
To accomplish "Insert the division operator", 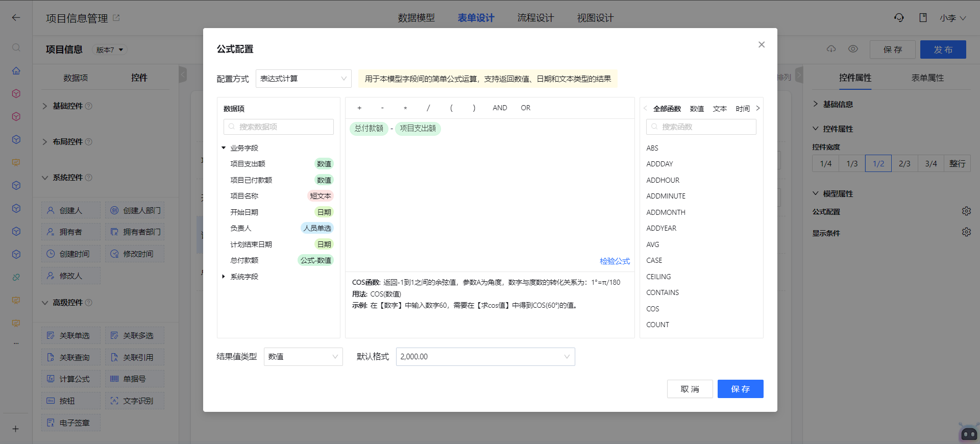I will pyautogui.click(x=428, y=108).
